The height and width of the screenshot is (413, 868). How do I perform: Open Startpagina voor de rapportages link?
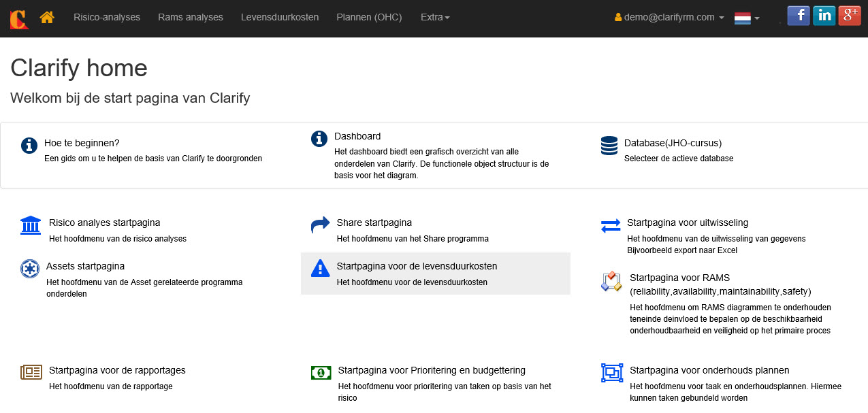117,370
